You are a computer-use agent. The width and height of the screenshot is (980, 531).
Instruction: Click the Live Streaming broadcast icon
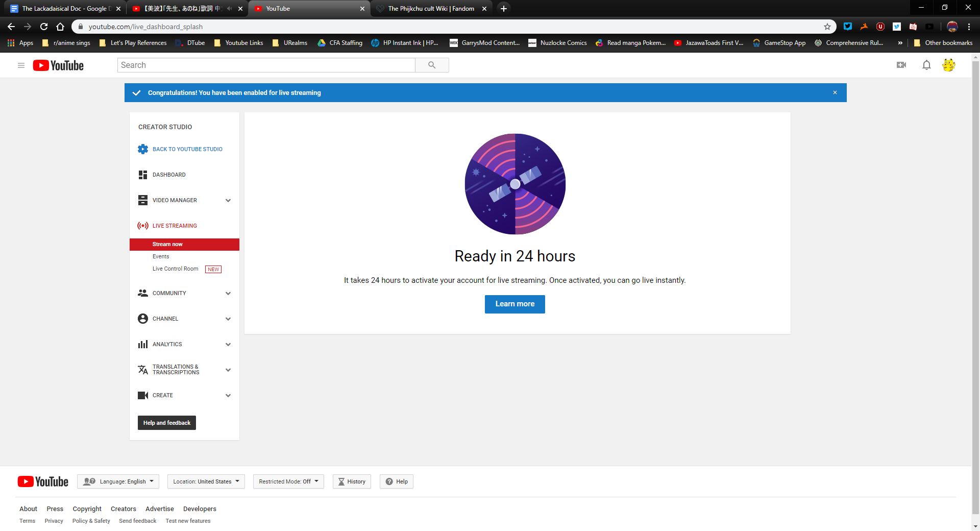click(x=143, y=226)
